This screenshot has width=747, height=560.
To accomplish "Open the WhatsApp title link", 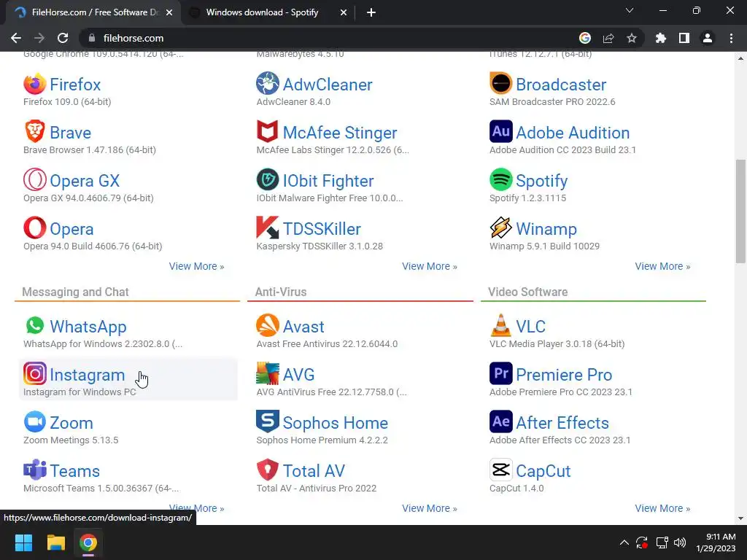I will 88,327.
